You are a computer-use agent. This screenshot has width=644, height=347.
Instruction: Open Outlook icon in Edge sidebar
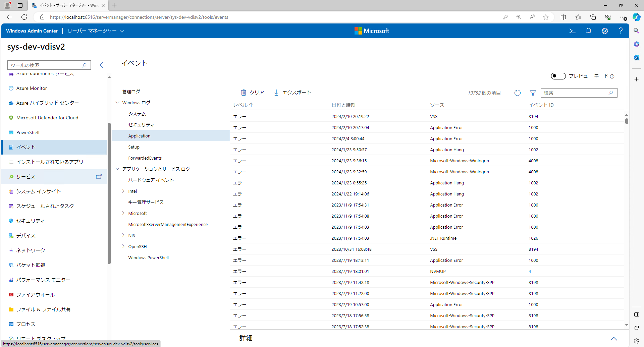coord(636,57)
